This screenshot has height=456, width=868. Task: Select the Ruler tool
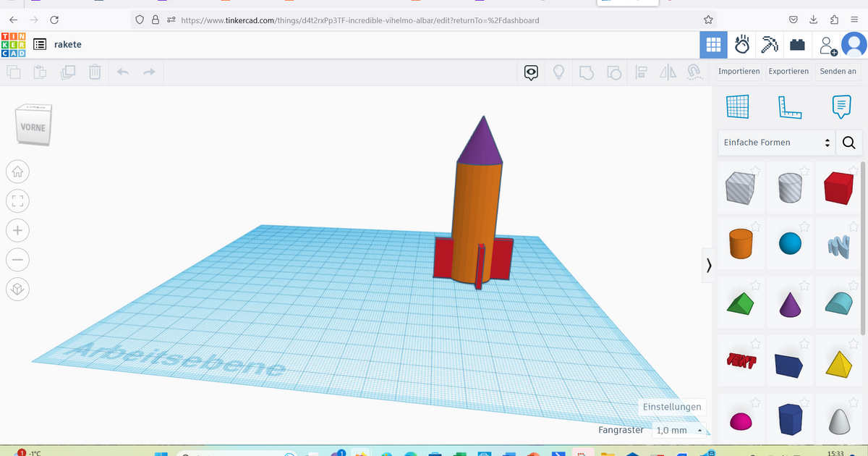(x=789, y=107)
